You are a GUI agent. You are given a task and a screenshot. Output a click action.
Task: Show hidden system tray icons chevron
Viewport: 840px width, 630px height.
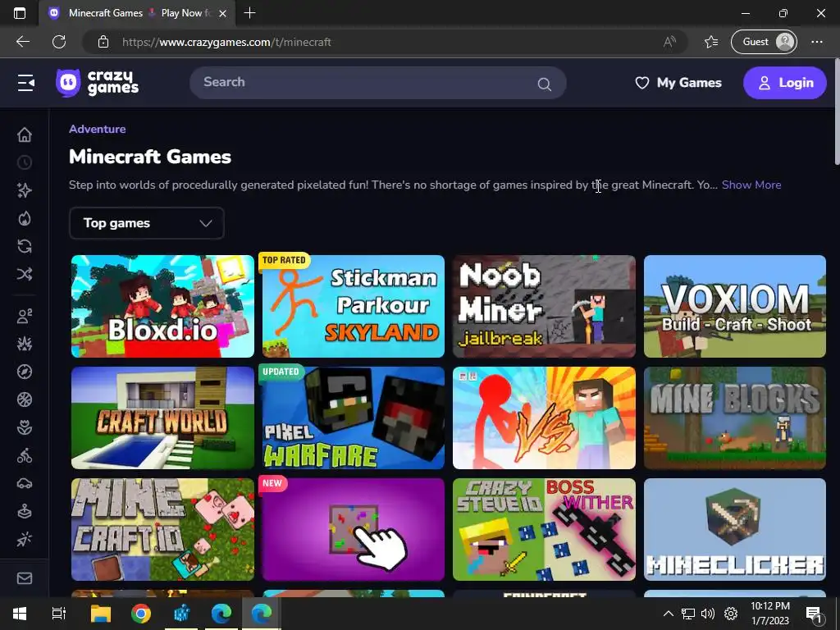pyautogui.click(x=668, y=614)
